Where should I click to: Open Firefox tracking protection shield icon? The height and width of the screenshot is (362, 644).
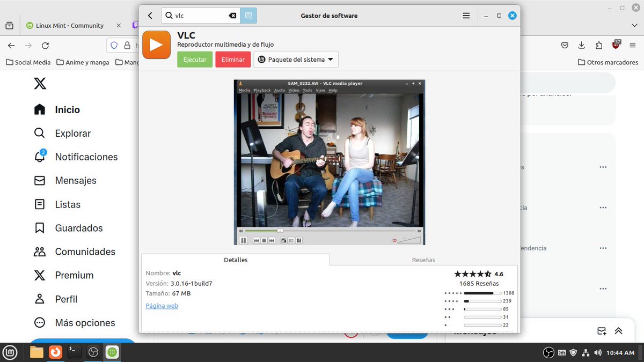114,46
